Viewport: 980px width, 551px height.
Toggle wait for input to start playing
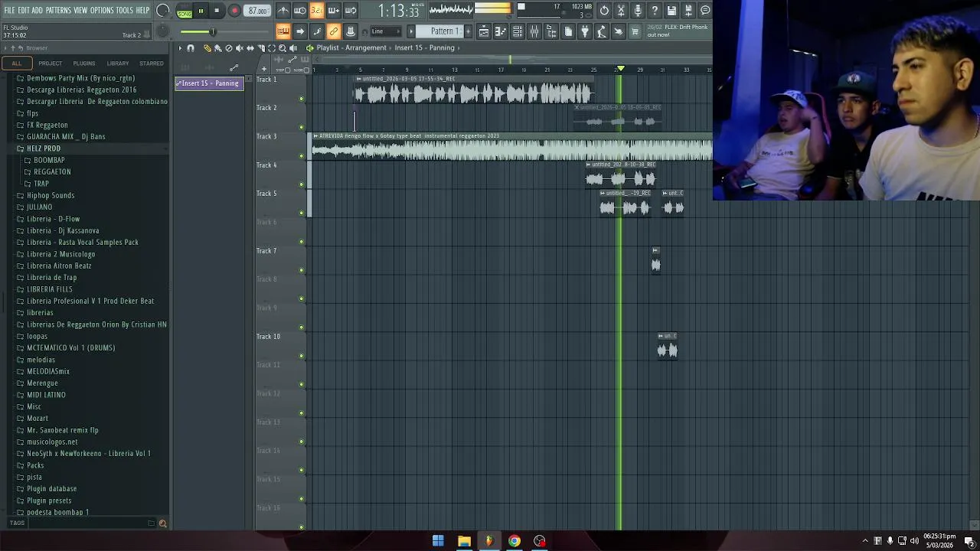[x=300, y=11]
